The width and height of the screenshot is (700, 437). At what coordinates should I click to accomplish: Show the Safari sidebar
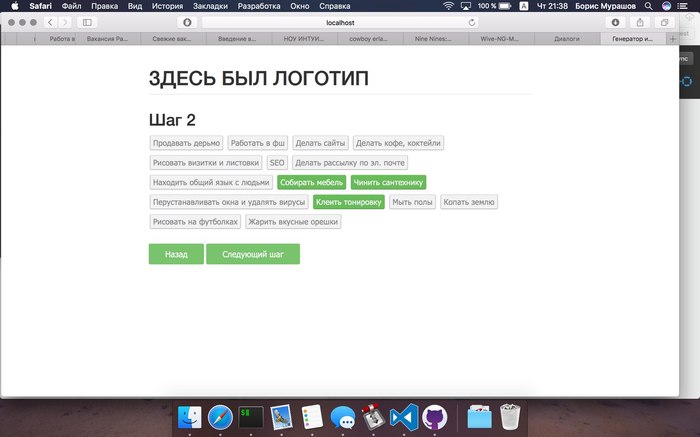[87, 21]
